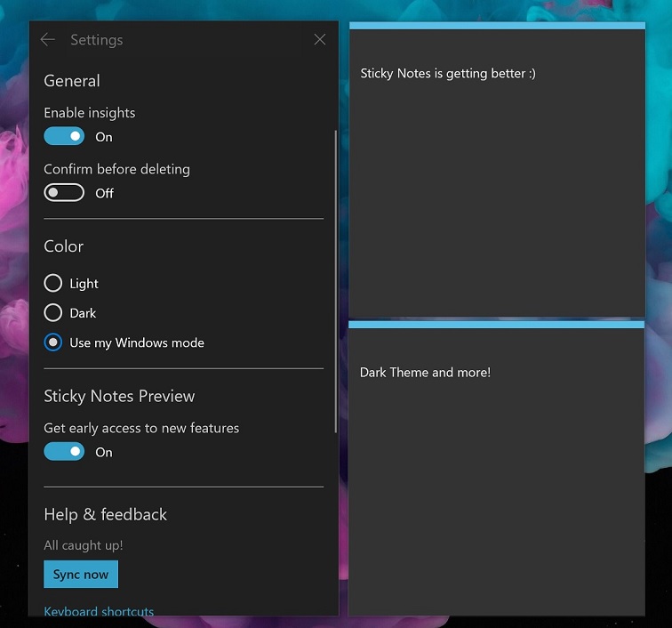Enable the Confirm before deleting switch
Screen dimensions: 672x628
pos(64,192)
